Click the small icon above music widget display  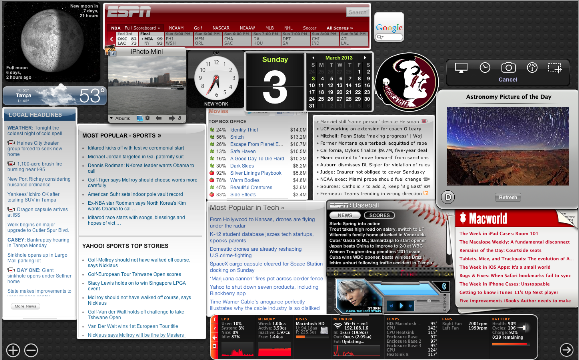444,286
